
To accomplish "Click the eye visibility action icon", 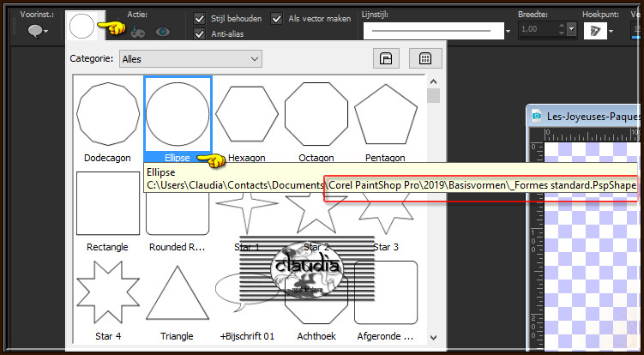I will point(163,32).
